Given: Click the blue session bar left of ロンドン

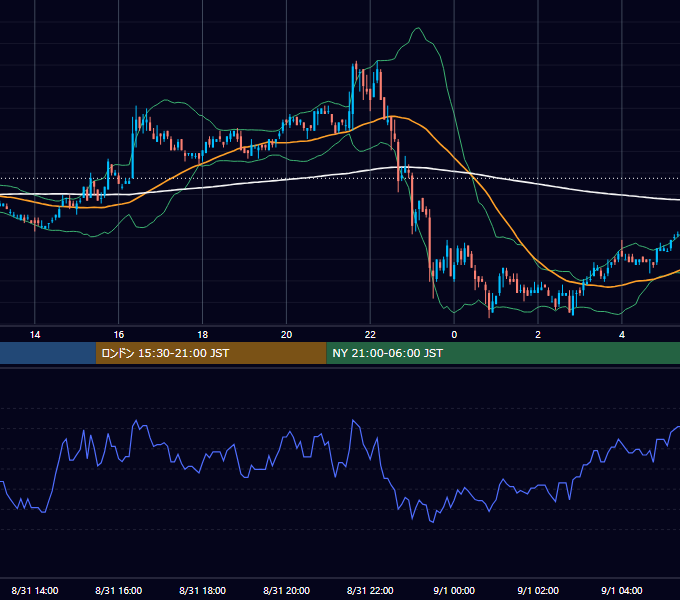Looking at the screenshot, I should pyautogui.click(x=48, y=353).
